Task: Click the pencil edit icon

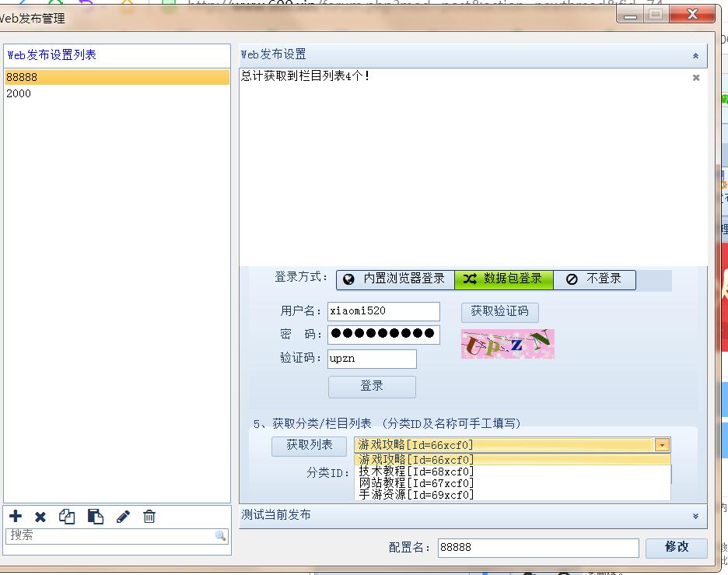Action: click(x=123, y=517)
